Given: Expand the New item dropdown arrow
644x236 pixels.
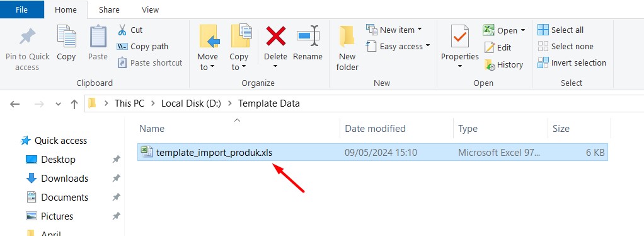Looking at the screenshot, I should 419,30.
